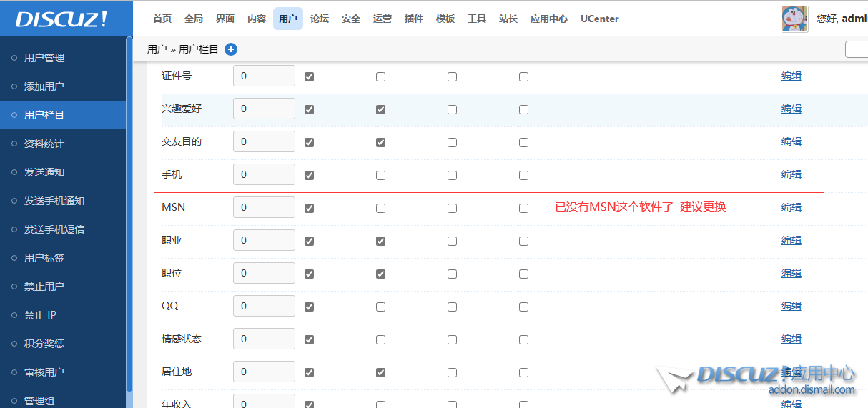Viewport: 868px width, 408px height.
Task: Click the search box at top right
Action: (857, 49)
